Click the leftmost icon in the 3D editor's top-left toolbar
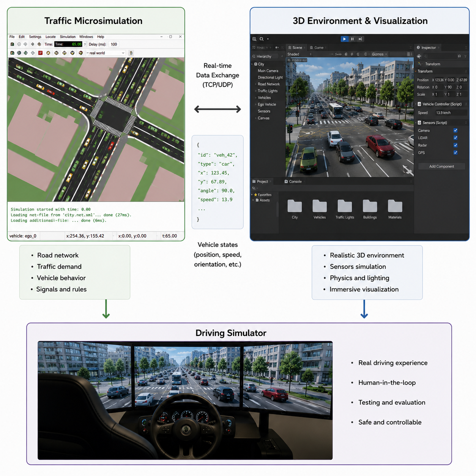476x476 pixels. tap(254, 39)
